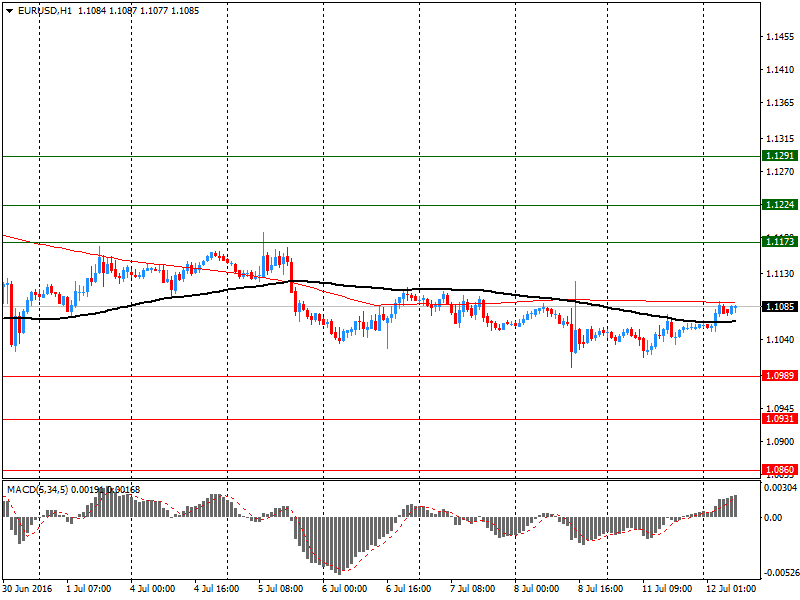
Task: Click the 1.0945 price axis value
Action: pos(780,408)
